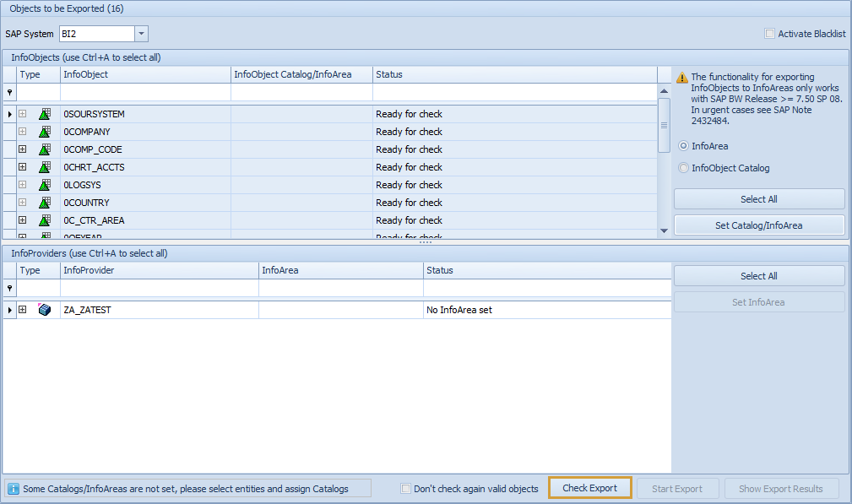This screenshot has height=504, width=852.
Task: Select the InfoObject Catalog radio button
Action: (x=684, y=167)
